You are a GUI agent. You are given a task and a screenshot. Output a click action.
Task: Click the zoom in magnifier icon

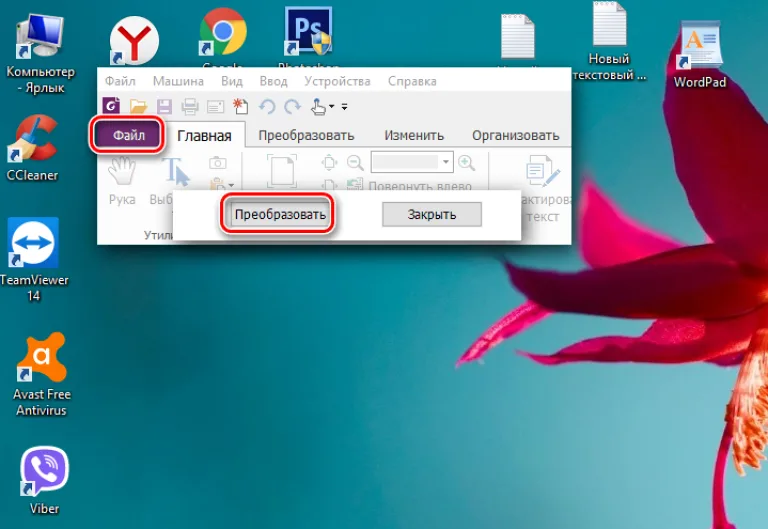coord(466,163)
